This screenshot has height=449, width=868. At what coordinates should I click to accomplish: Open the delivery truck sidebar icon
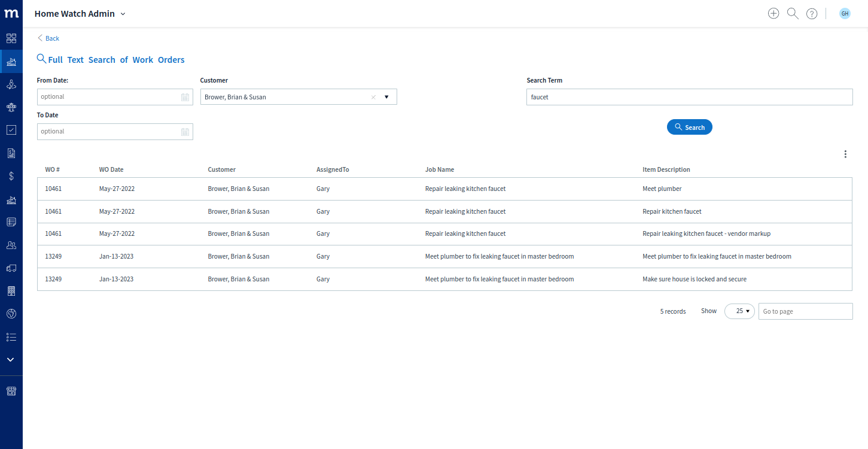(11, 268)
